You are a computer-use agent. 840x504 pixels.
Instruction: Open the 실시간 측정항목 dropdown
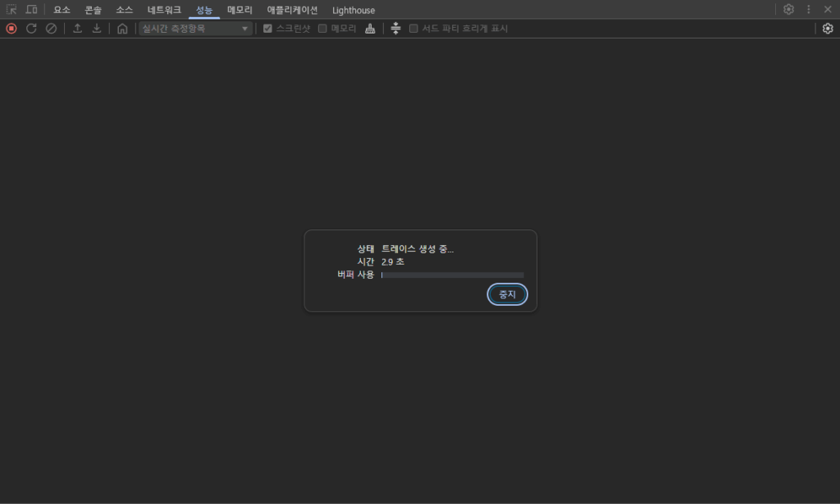click(x=194, y=28)
